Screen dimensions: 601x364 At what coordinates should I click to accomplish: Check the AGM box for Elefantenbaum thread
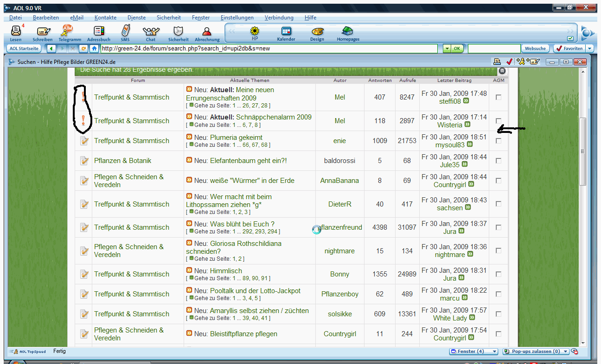coord(499,161)
